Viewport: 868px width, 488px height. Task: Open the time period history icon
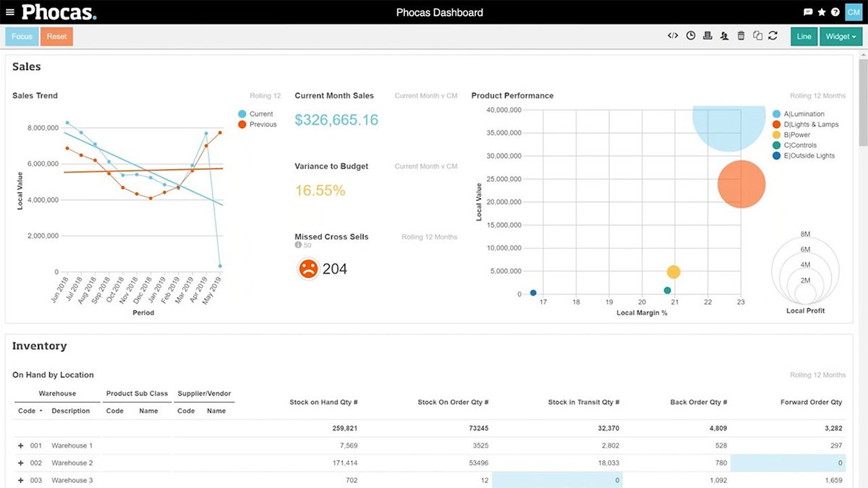pyautogui.click(x=690, y=35)
